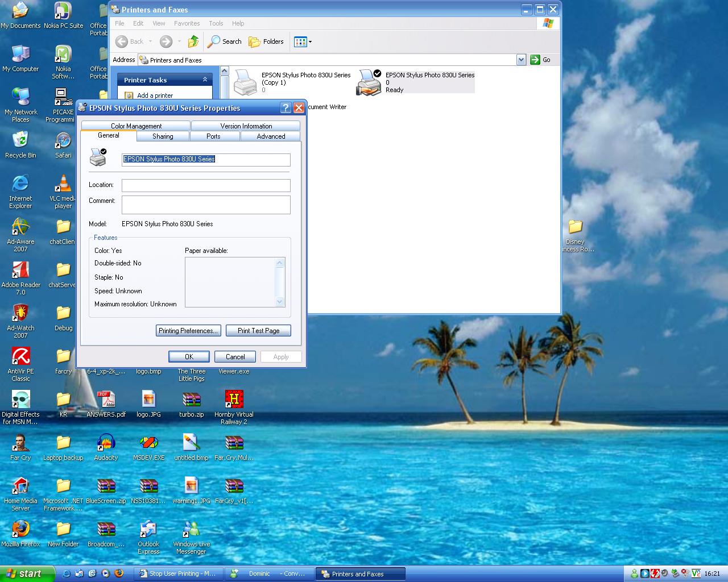The width and height of the screenshot is (728, 582).
Task: Select turbo.zip archive on desktop
Action: (191, 404)
